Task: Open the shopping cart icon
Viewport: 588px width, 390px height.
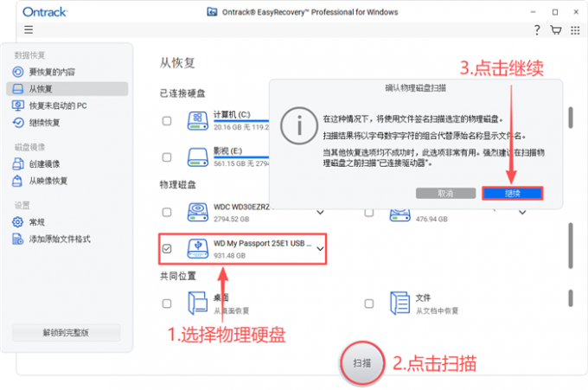Action: (x=556, y=29)
